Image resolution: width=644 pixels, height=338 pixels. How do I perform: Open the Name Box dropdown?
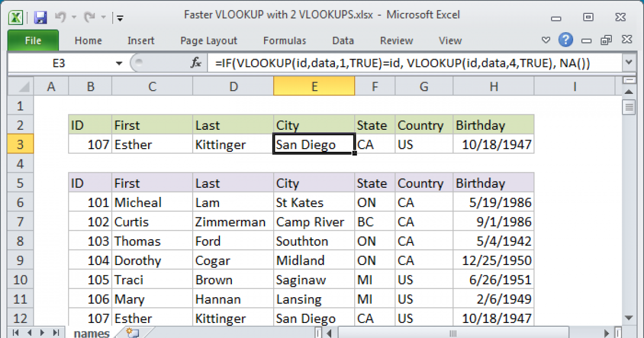click(119, 63)
